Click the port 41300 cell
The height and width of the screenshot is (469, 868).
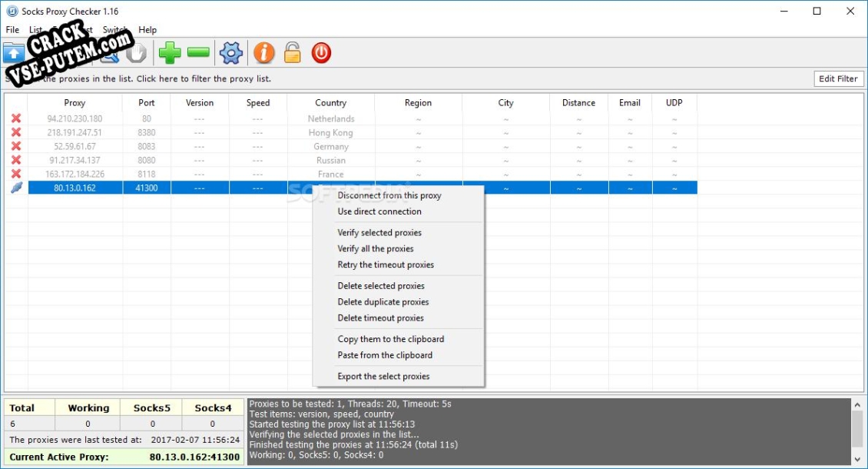click(147, 188)
